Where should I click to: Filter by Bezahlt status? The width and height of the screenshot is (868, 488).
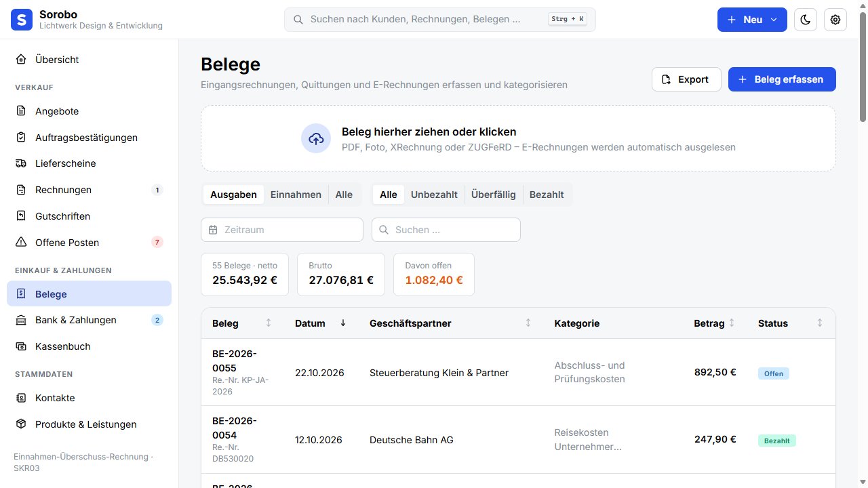pyautogui.click(x=547, y=195)
